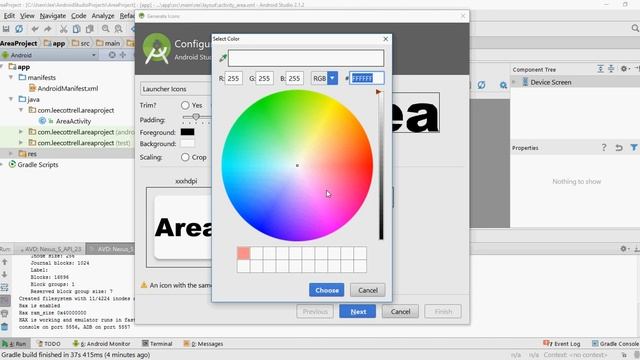The height and width of the screenshot is (360, 640).
Task: Click the B value input field
Action: 294,78
